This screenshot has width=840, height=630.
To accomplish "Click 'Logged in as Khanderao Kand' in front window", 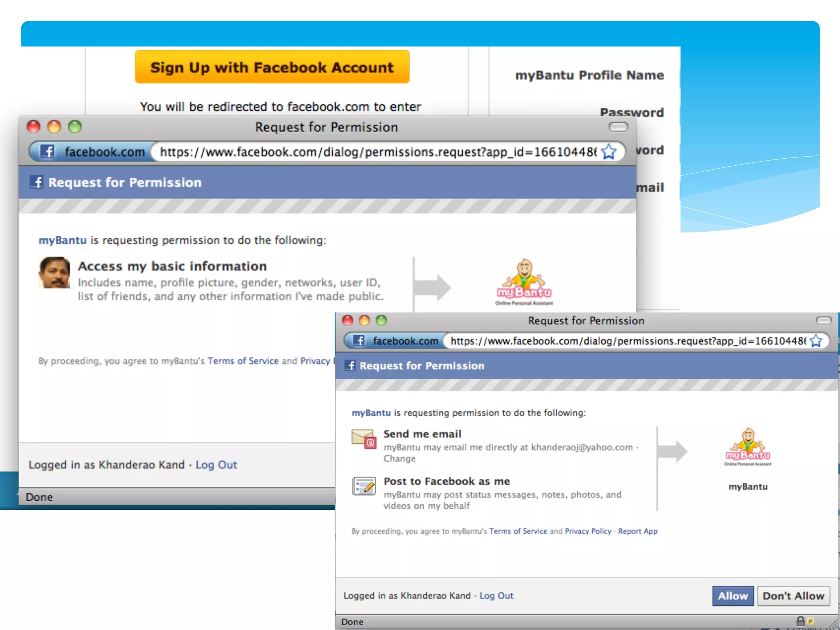I will click(407, 596).
